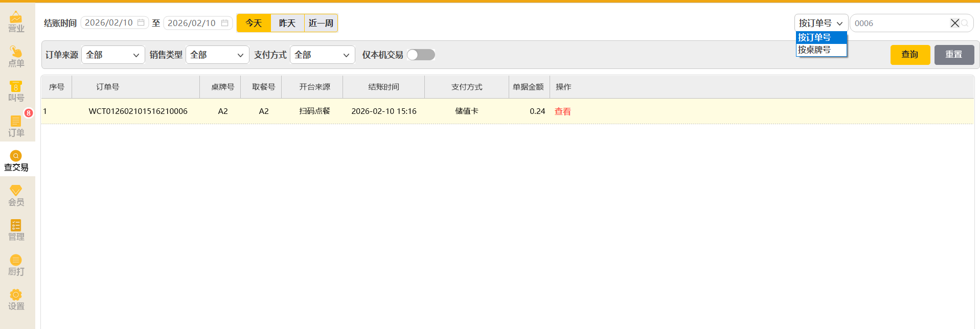Screen dimensions: 980x329
Task: Expand the 销售类型 dropdown
Action: (217, 55)
